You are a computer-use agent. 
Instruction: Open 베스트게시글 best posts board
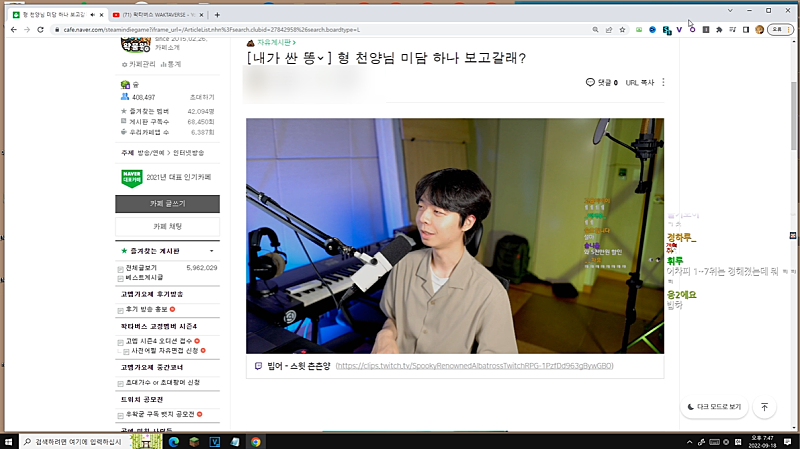pyautogui.click(x=144, y=278)
